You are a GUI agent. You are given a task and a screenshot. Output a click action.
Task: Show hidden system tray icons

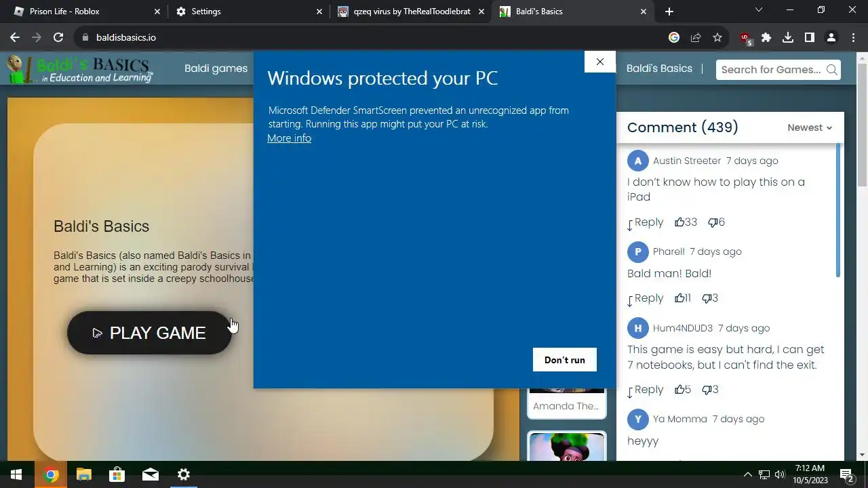tap(748, 474)
